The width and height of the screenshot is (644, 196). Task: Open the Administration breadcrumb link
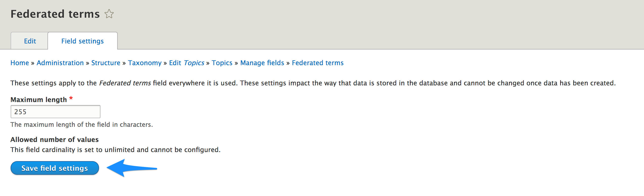click(x=60, y=63)
